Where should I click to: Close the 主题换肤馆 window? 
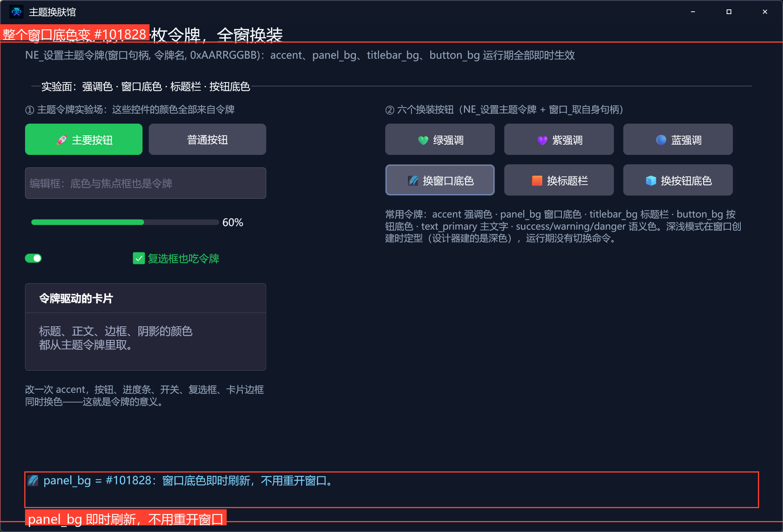[x=765, y=12]
